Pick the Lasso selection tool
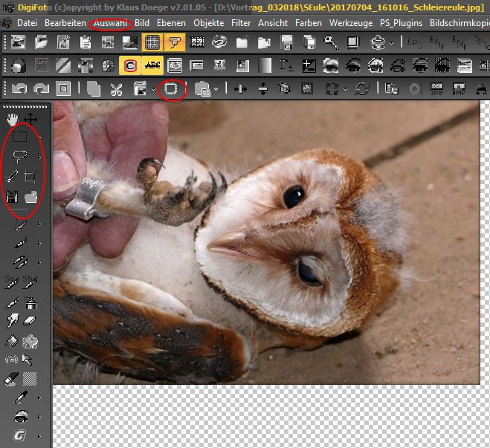 coord(20,157)
